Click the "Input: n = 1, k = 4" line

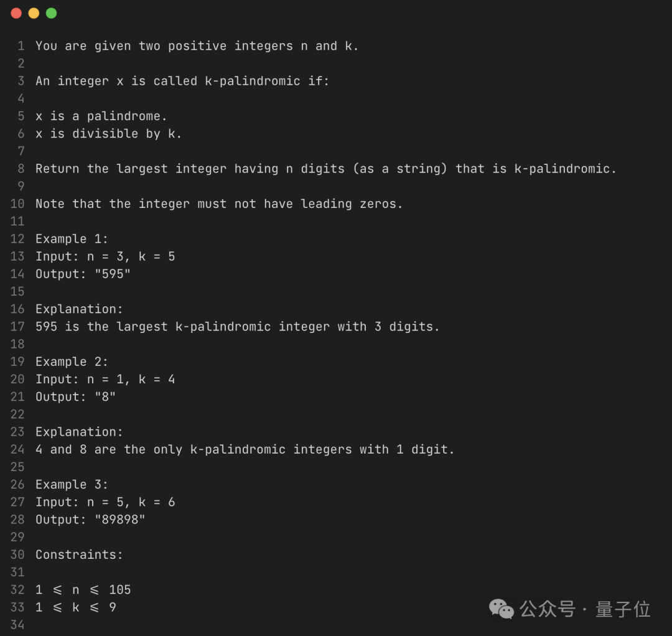click(105, 379)
